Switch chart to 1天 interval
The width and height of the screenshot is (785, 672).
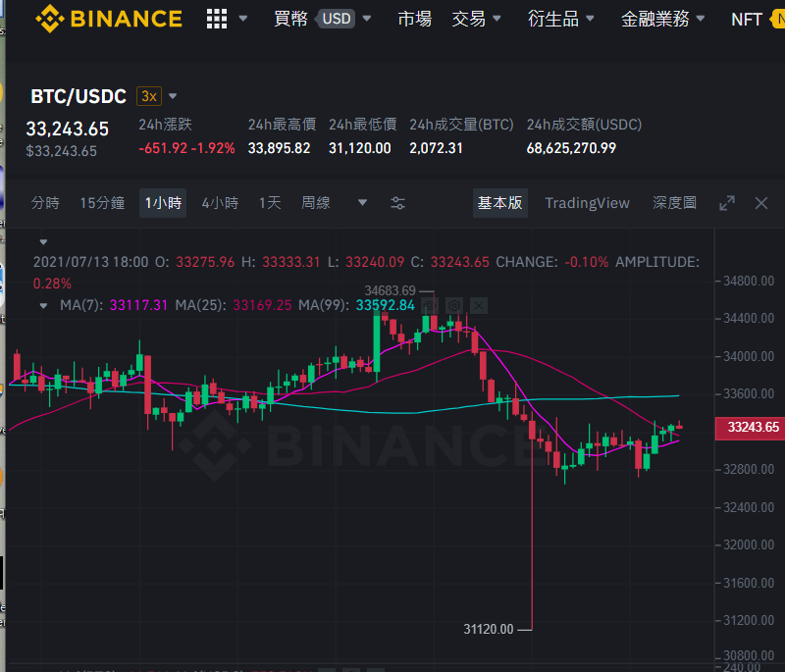[271, 203]
